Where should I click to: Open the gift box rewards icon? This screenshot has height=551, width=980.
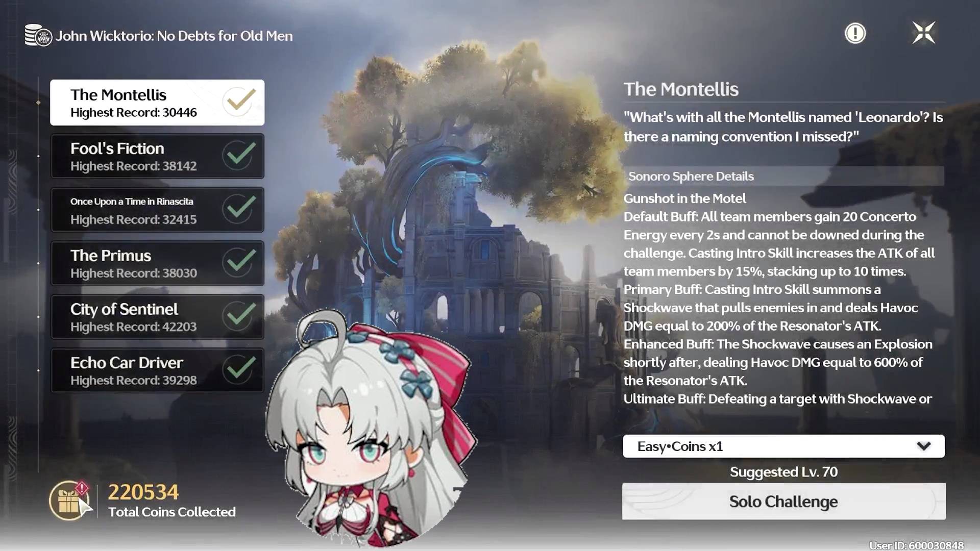70,500
